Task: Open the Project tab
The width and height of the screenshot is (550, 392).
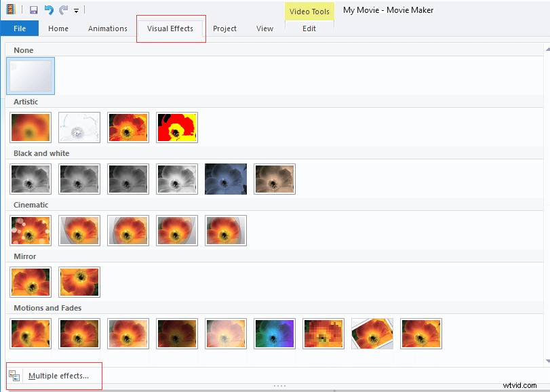Action: (x=225, y=28)
